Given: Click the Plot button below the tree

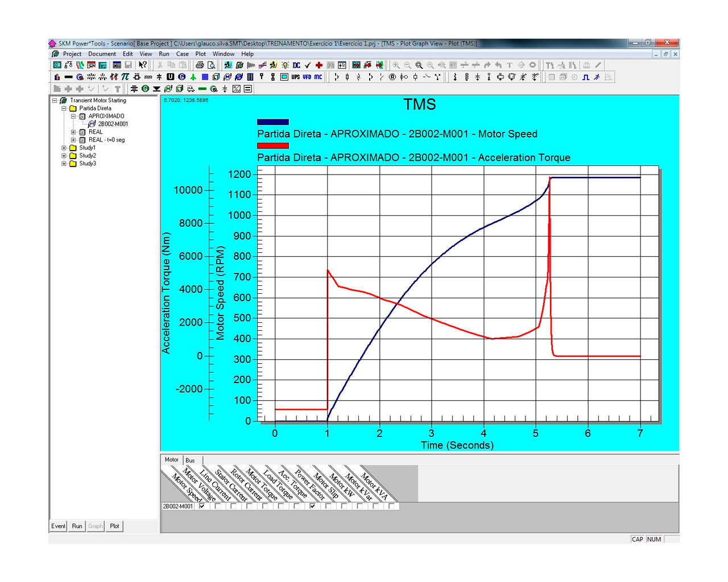Looking at the screenshot, I should point(115,526).
